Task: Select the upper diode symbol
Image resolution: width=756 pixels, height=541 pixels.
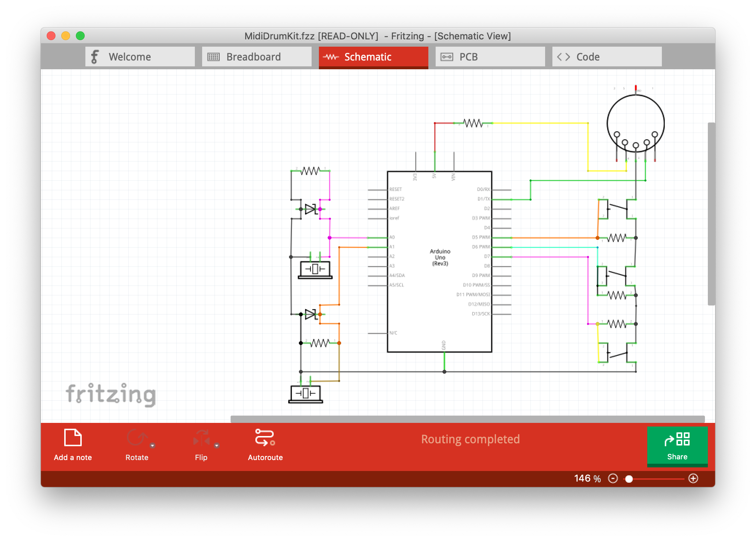Action: click(310, 209)
